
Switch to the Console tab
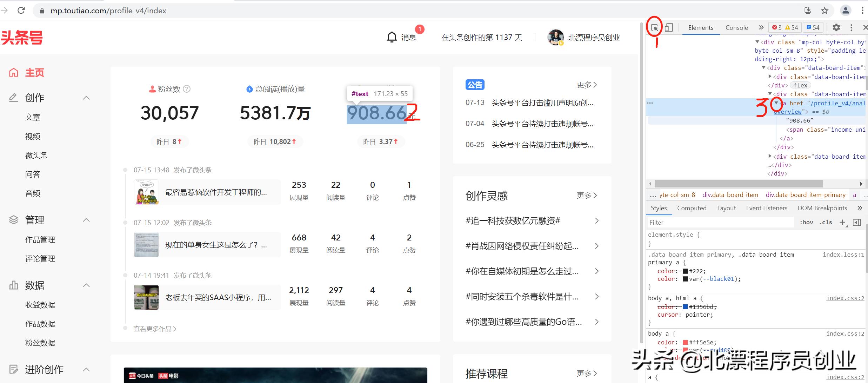pyautogui.click(x=736, y=27)
